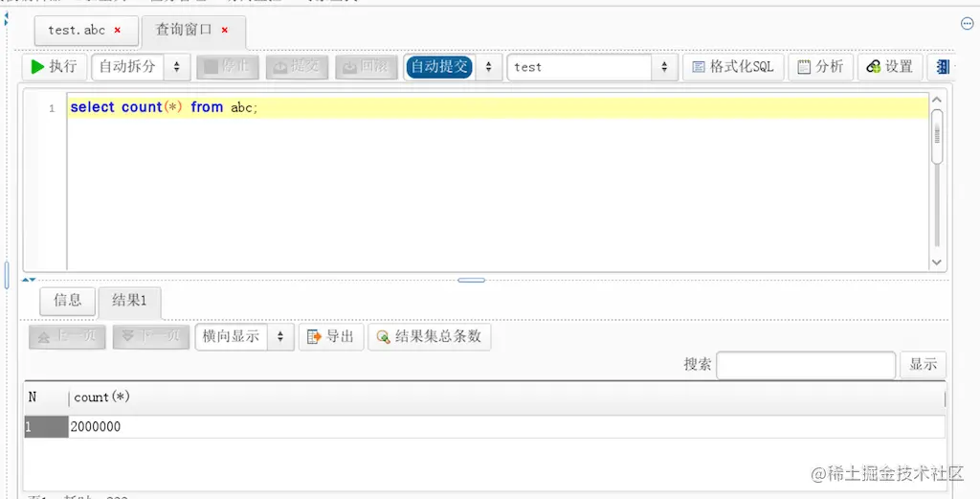
Task: Open 设置 settings
Action: tap(890, 67)
